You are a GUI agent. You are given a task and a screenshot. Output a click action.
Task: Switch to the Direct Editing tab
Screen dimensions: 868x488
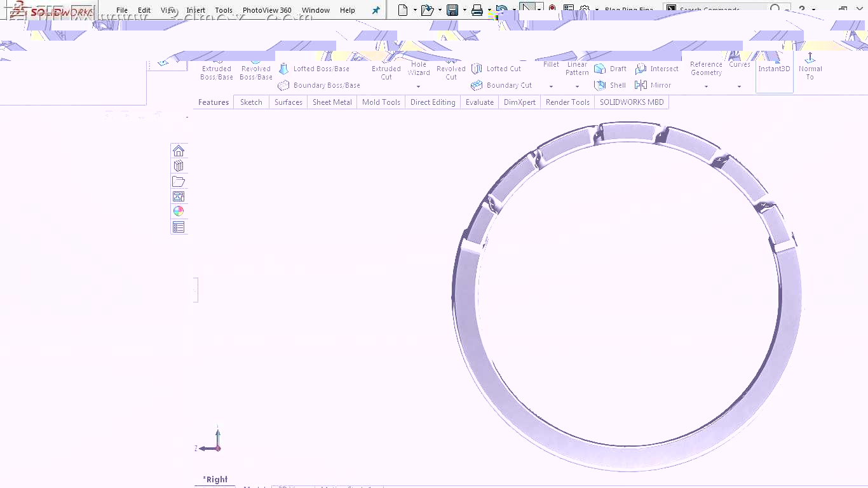point(433,102)
